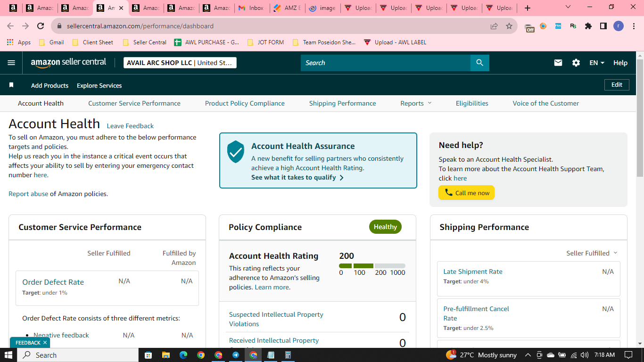Screen dimensions: 644x362
Task: Click the Amazon Seller Central logo
Action: (x=68, y=63)
